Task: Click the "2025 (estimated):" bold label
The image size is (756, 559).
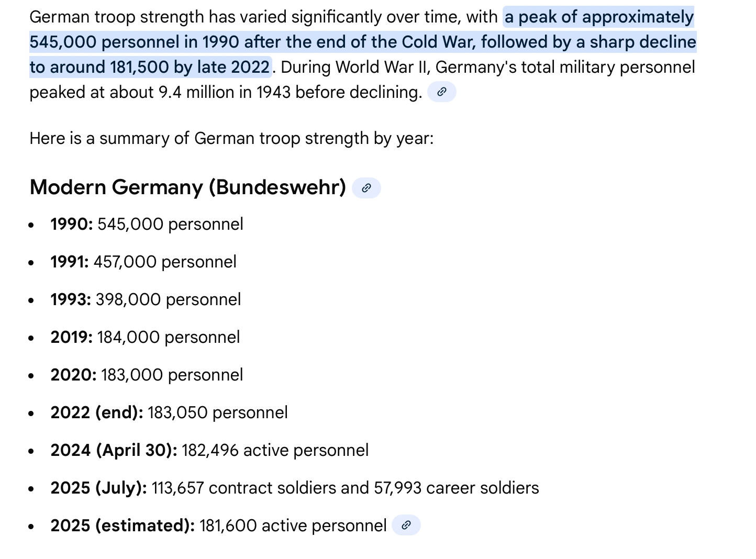Action: tap(123, 526)
